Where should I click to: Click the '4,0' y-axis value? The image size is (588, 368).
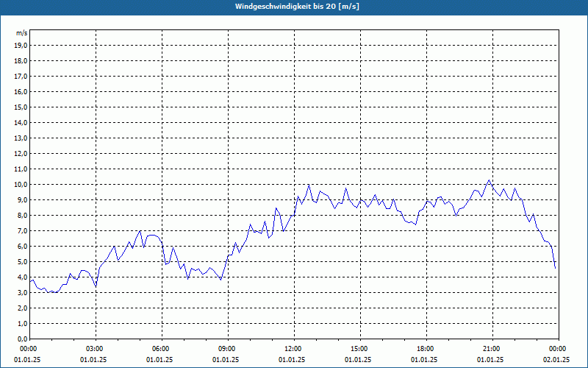point(22,277)
